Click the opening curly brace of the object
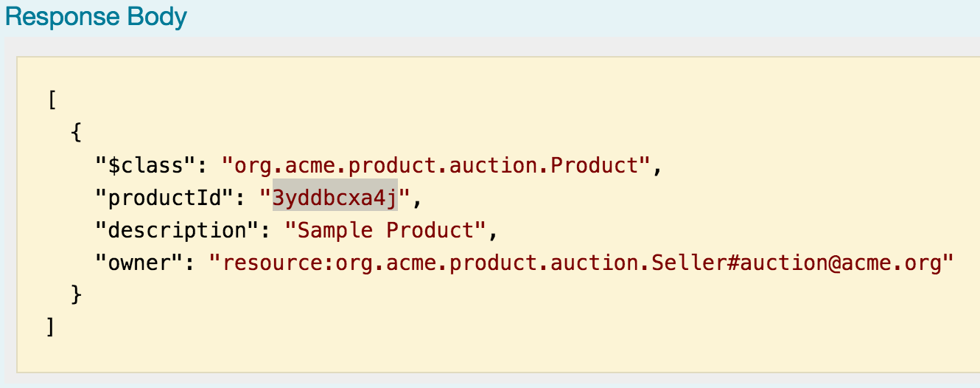The height and width of the screenshot is (388, 980). click(x=76, y=133)
